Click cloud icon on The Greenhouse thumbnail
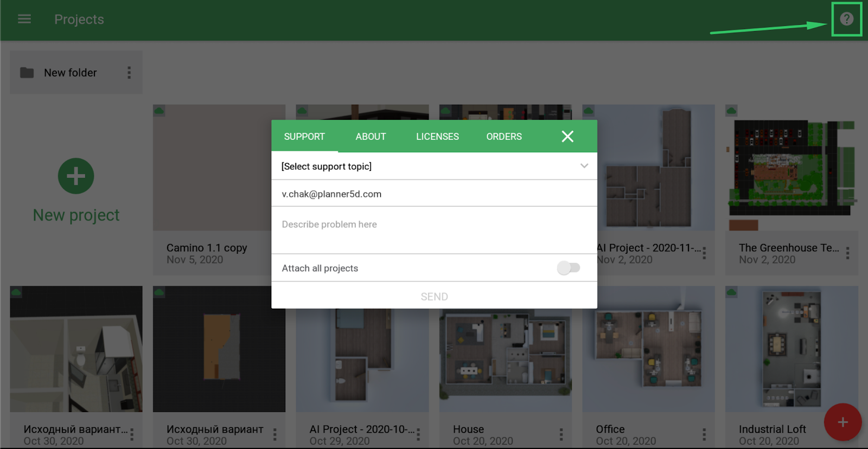This screenshot has height=449, width=868. [x=731, y=111]
